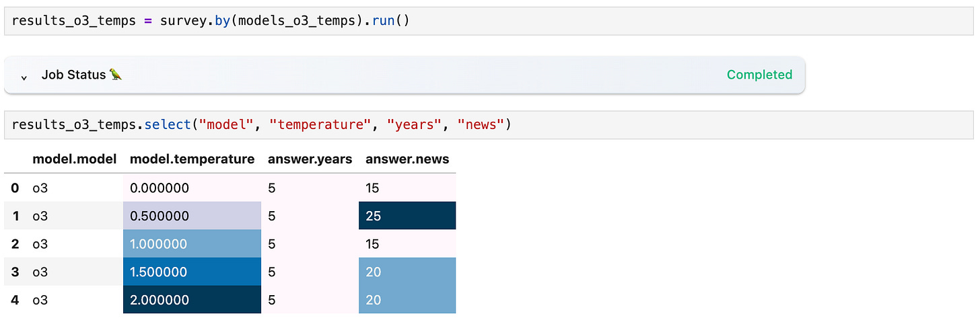Viewport: 980px width, 320px height.
Task: Select the 1.000000 temperature cell
Action: [192, 243]
